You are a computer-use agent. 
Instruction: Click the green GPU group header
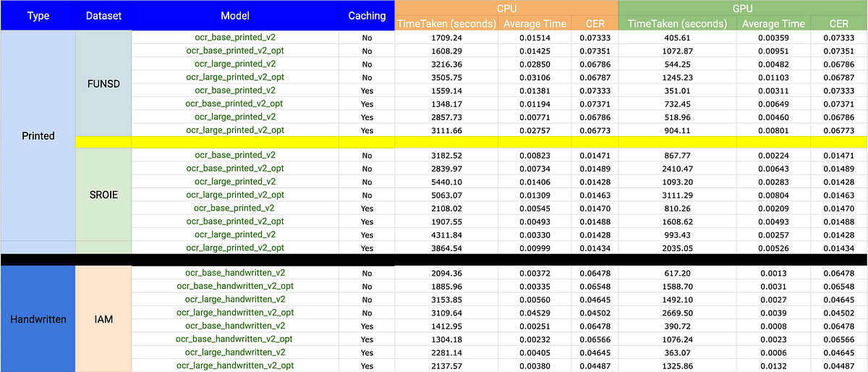pyautogui.click(x=743, y=7)
